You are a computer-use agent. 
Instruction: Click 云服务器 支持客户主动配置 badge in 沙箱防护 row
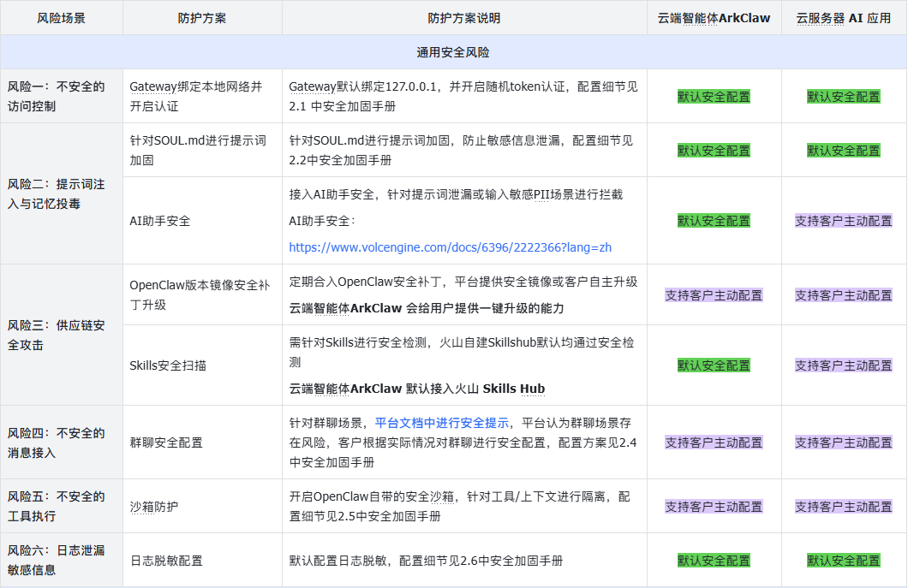point(844,507)
